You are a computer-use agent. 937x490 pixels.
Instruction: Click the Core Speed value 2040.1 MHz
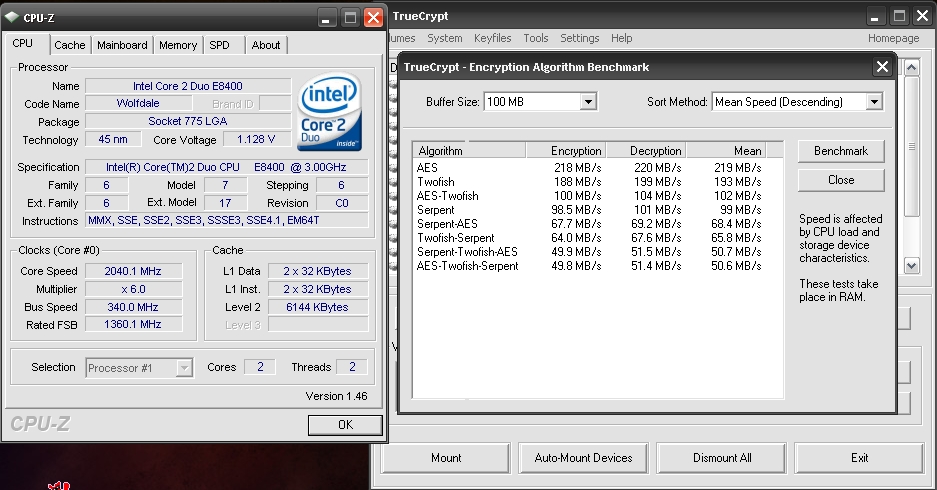click(x=133, y=271)
